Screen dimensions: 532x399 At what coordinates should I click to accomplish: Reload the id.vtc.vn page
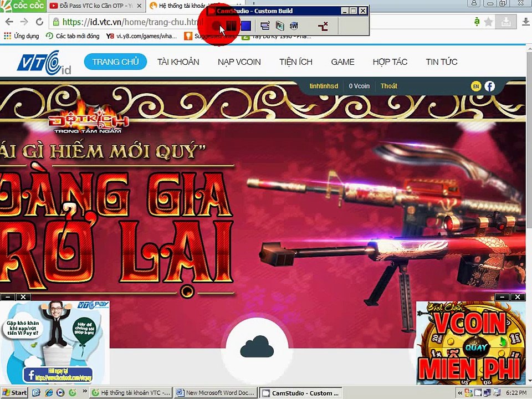click(40, 22)
